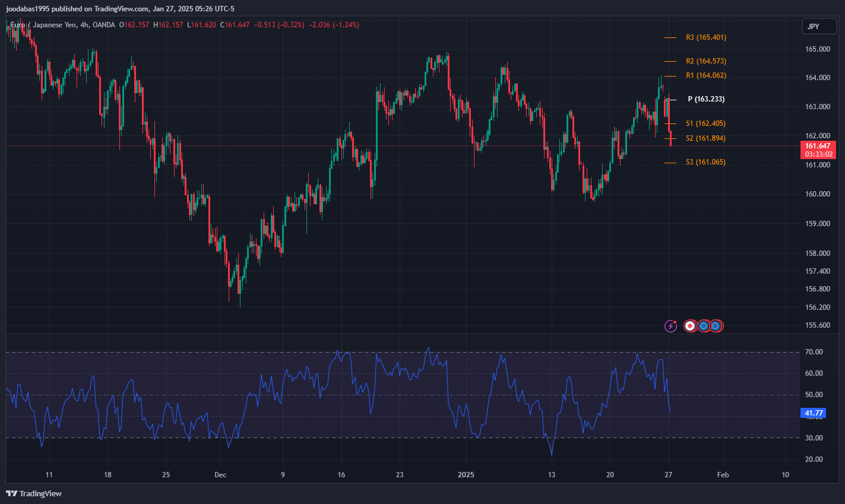Select the R1 (164.062) pivot label

tap(706, 75)
